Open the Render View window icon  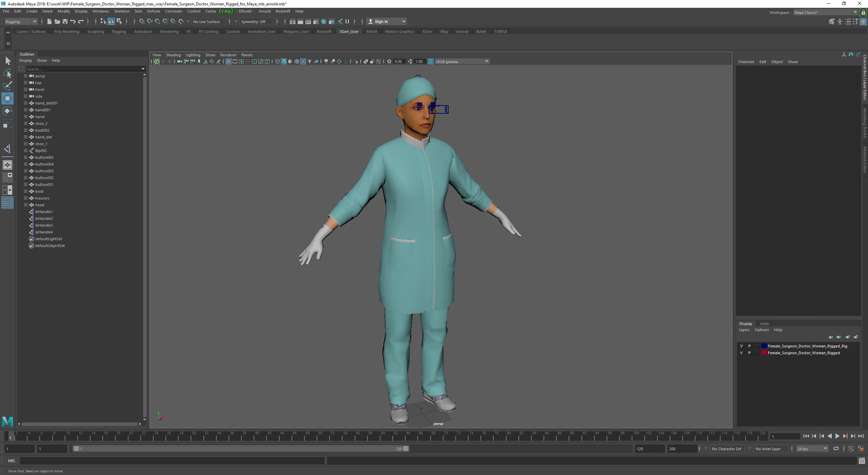(x=292, y=21)
